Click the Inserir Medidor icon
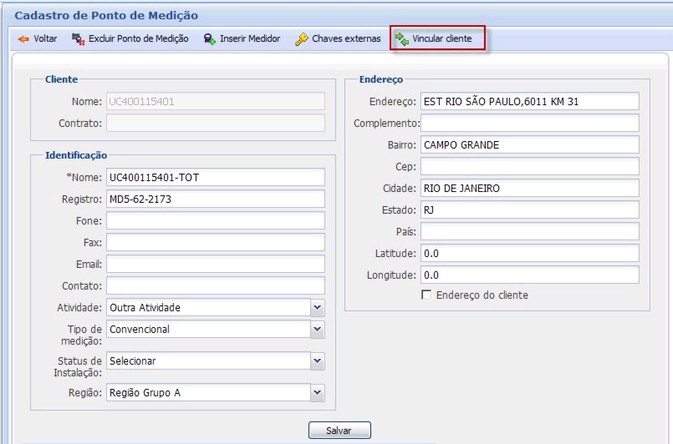673x444 pixels. coord(210,39)
